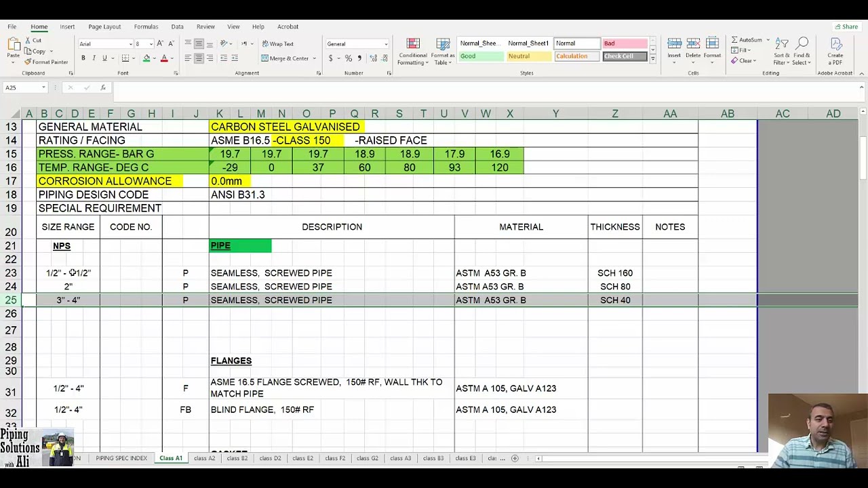Set Top Align for the cell
This screenshot has width=868, height=488.
point(188,44)
